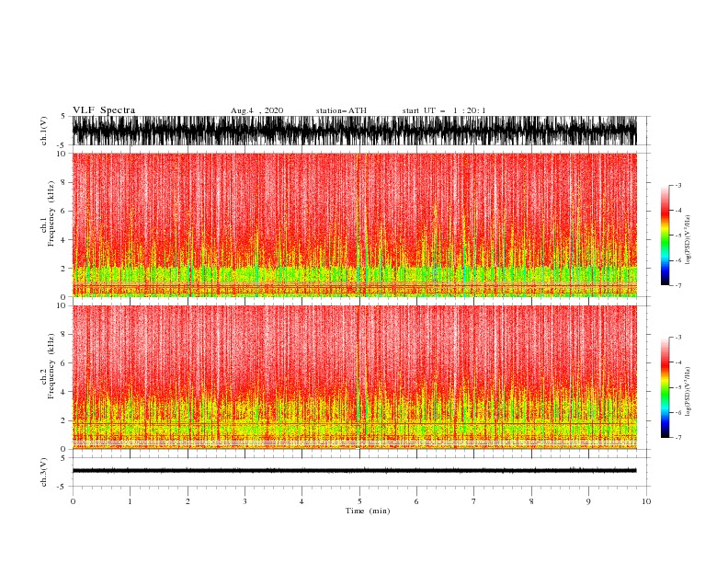Select the ch.3 flat voltage waveform trace
Image resolution: width=728 pixels, height=563 pixels.
[x=354, y=471]
